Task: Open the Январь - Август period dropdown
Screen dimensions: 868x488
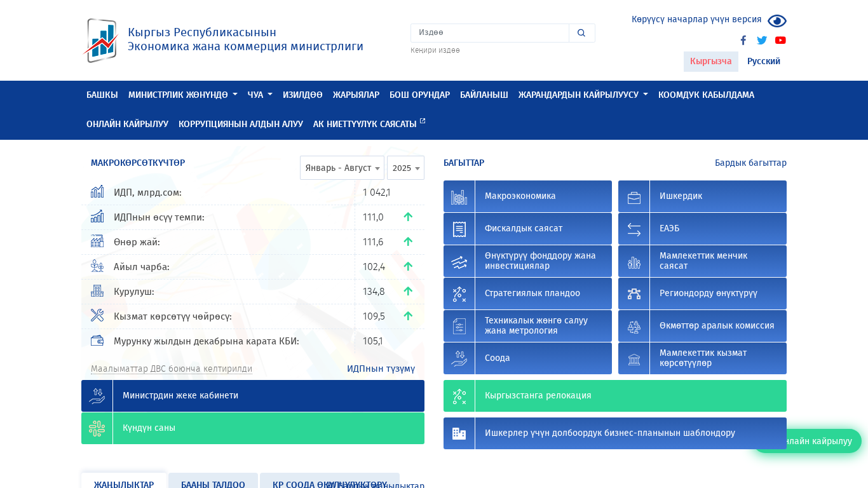Action: pos(342,168)
